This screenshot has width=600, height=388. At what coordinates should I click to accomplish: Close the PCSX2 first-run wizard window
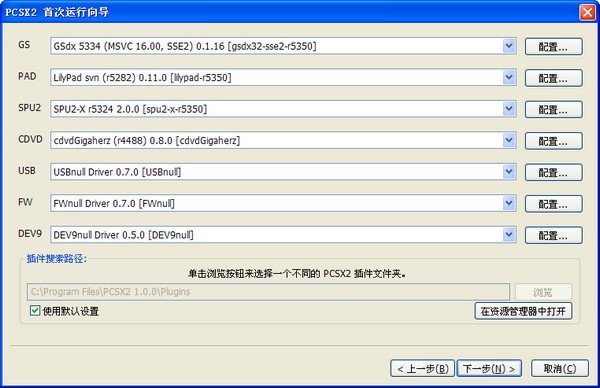tap(587, 12)
